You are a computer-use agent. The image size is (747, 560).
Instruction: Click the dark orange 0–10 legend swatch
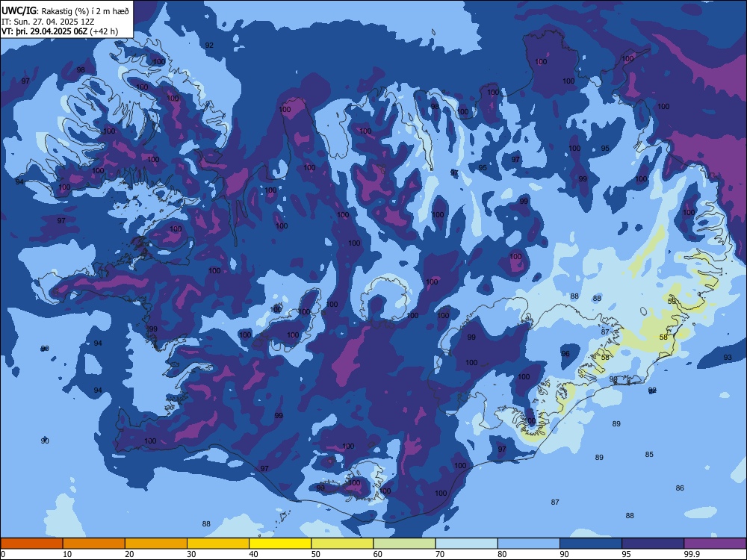tap(31, 544)
